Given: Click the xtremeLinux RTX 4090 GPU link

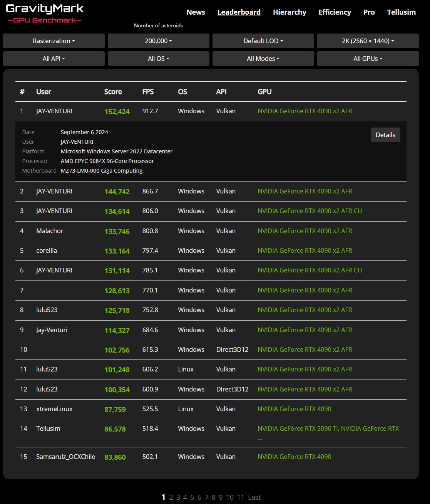Looking at the screenshot, I should (x=294, y=409).
